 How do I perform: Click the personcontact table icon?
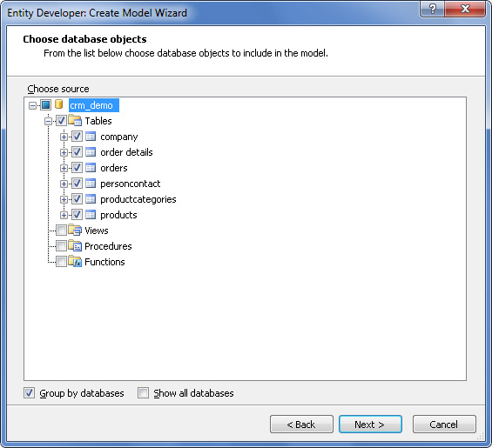91,184
